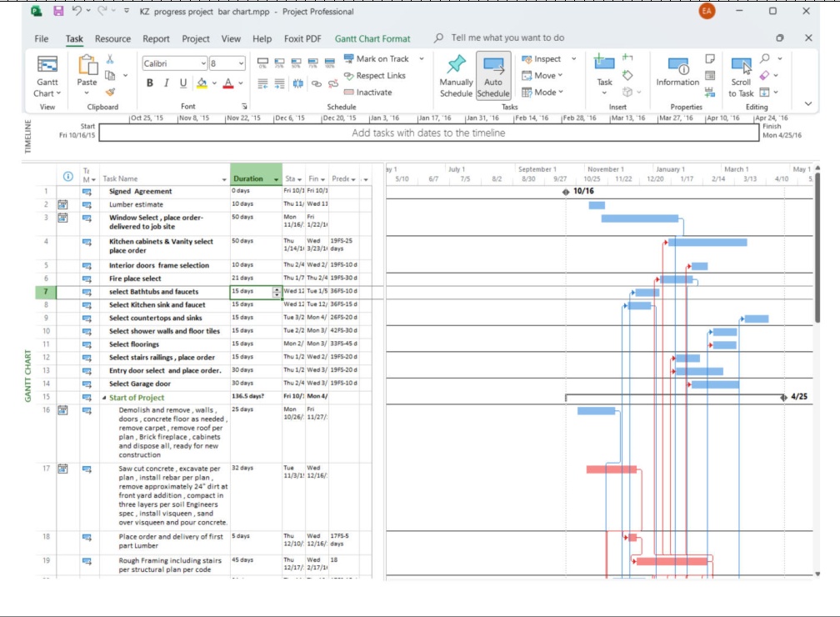Click the indicators column info header
The height and width of the screenshot is (617, 840).
68,177
